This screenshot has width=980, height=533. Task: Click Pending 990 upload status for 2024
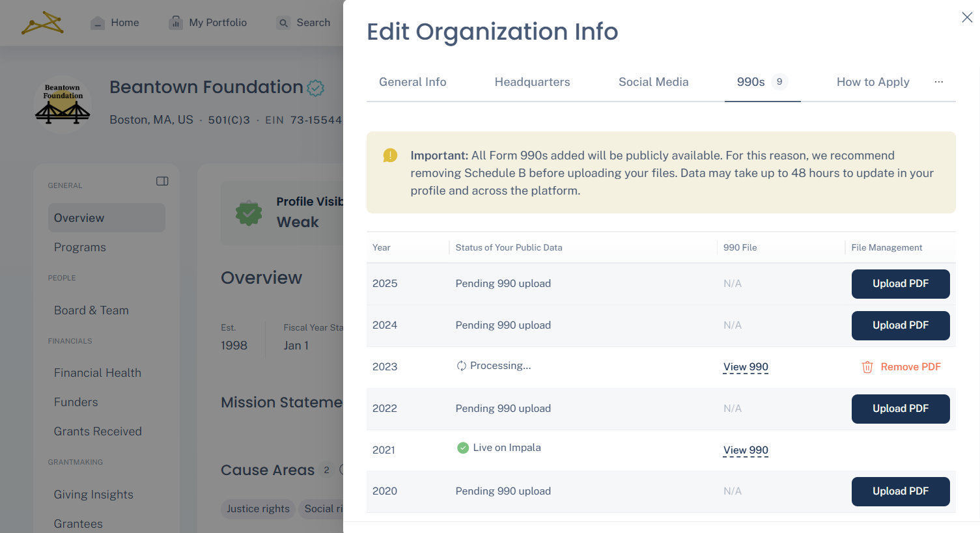pos(503,325)
